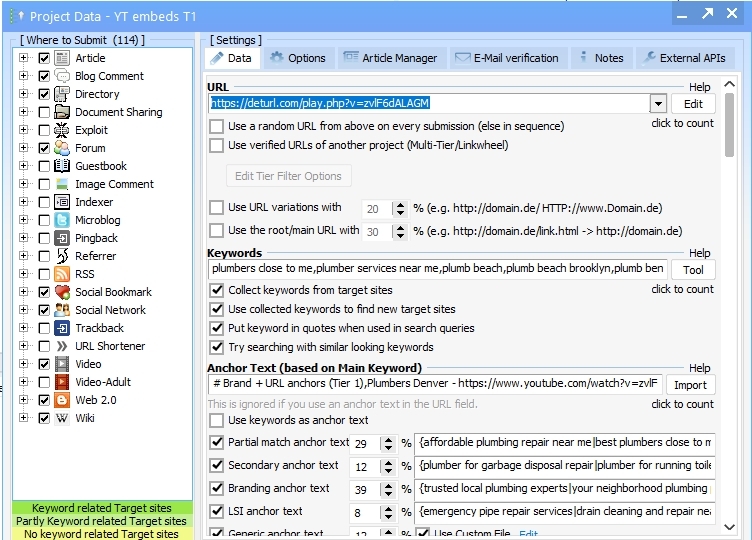Enable random URL on every submission
This screenshot has width=752, height=540.
217,126
